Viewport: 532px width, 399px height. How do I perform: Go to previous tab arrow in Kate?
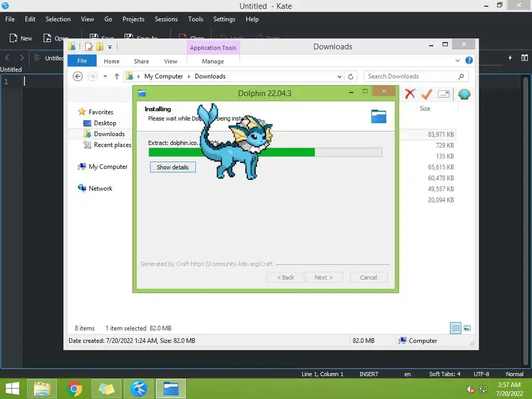point(7,58)
